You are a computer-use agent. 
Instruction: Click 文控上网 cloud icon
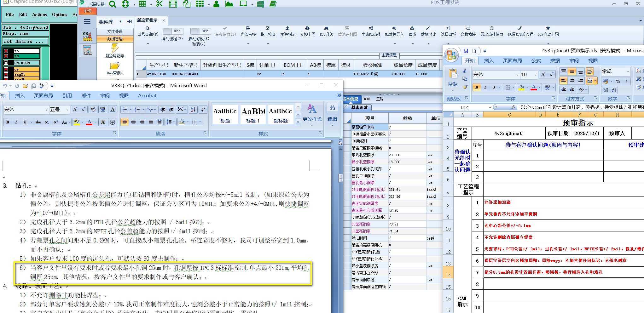[x=307, y=28]
